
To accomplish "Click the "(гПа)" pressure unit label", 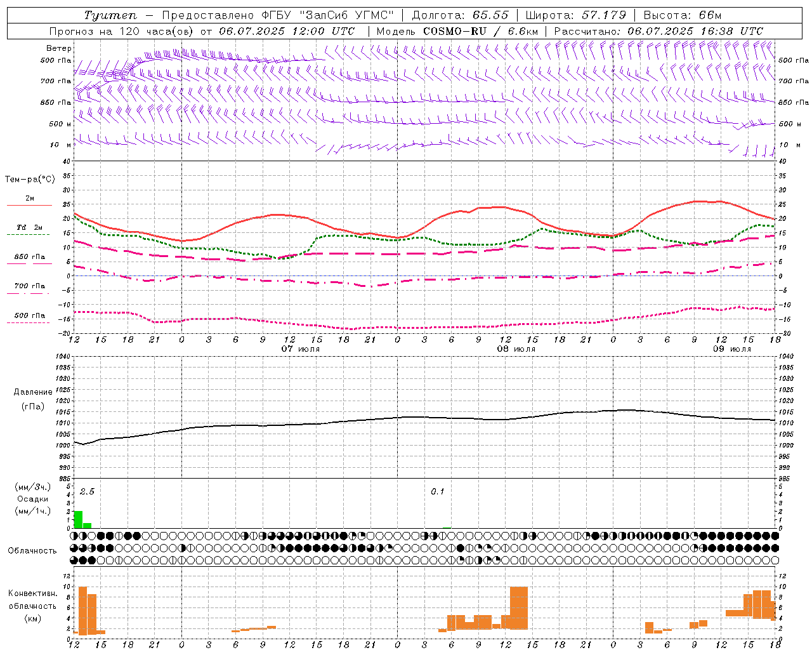I will click(x=33, y=407).
